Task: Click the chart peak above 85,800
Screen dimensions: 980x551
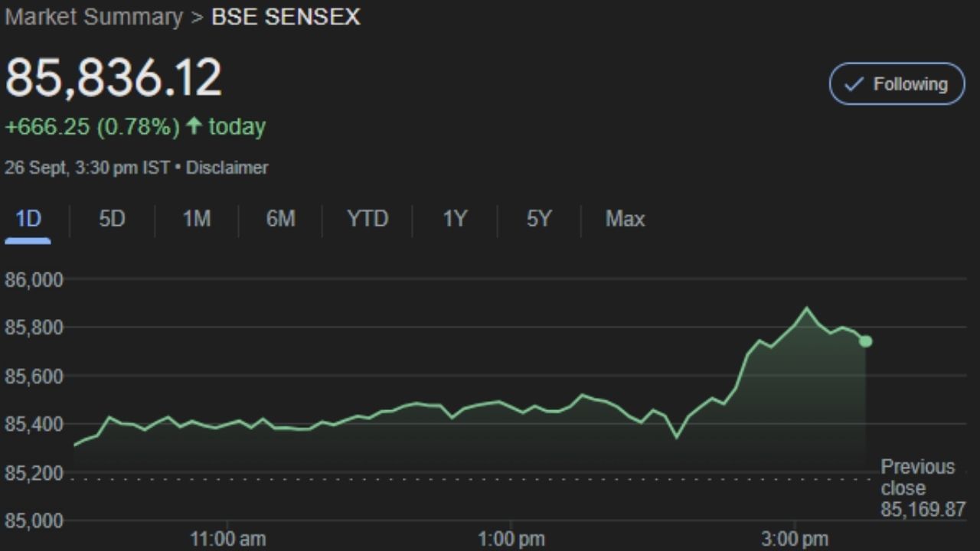Action: click(806, 308)
